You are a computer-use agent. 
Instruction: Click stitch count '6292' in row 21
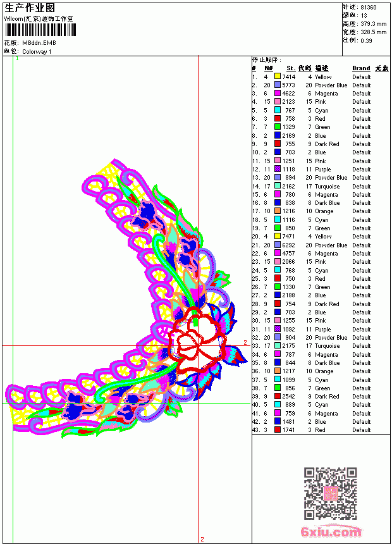tap(288, 245)
